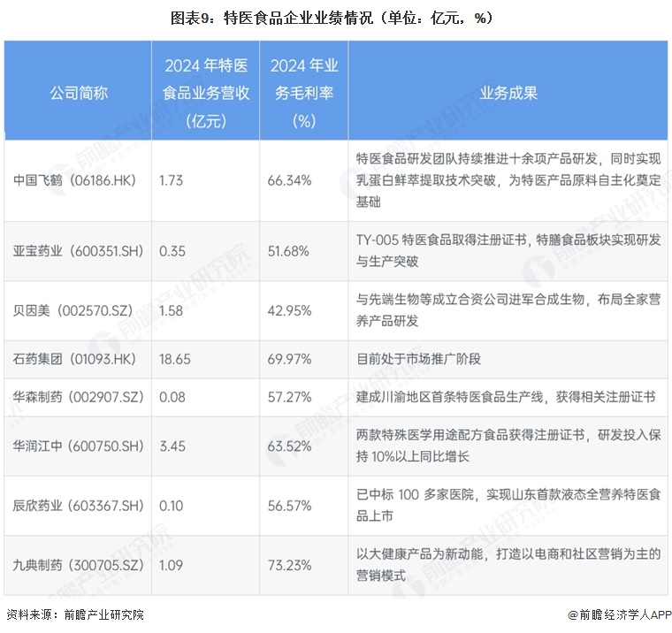
Task: Click the 两款特殊医学用途配方食品 description
Action: (x=508, y=446)
